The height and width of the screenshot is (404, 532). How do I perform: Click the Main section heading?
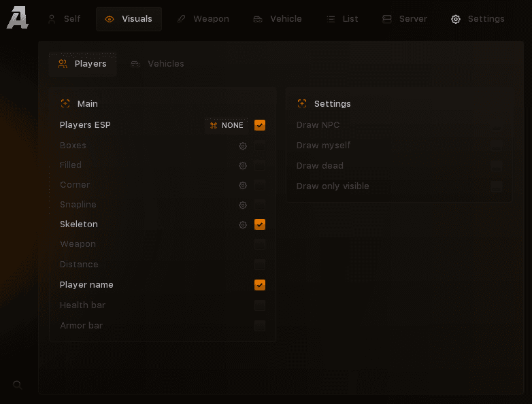coord(88,104)
